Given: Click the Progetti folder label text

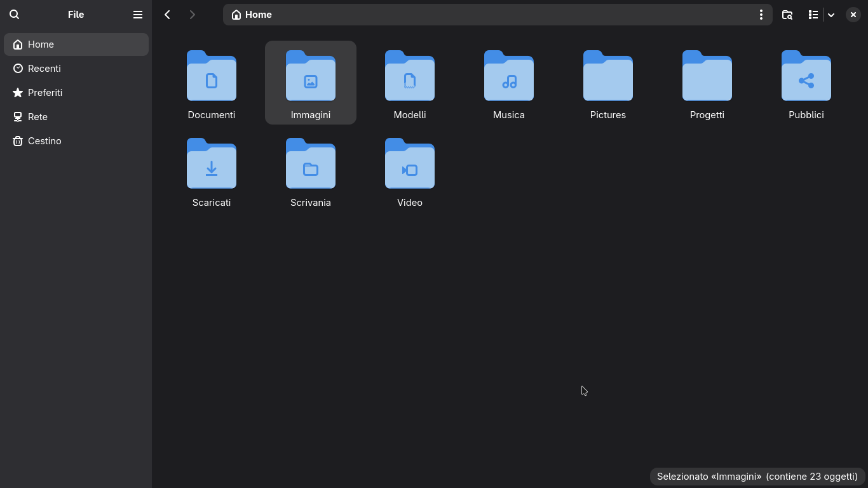Looking at the screenshot, I should (707, 115).
